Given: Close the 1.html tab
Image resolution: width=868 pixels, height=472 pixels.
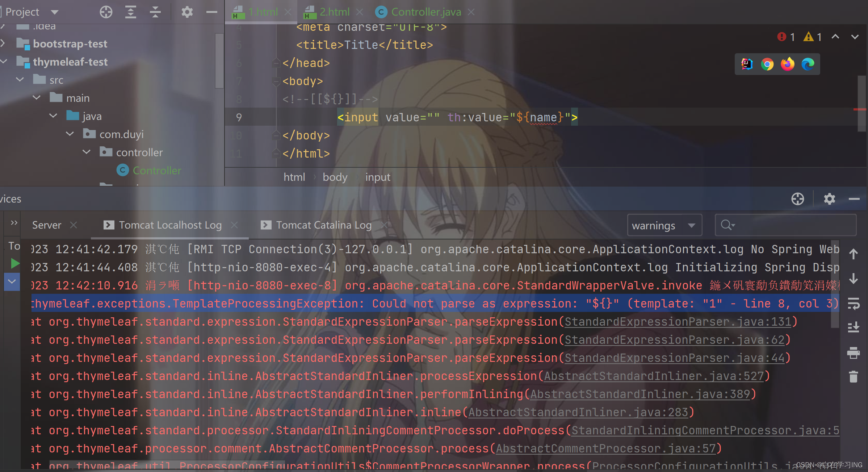Looking at the screenshot, I should pos(288,12).
